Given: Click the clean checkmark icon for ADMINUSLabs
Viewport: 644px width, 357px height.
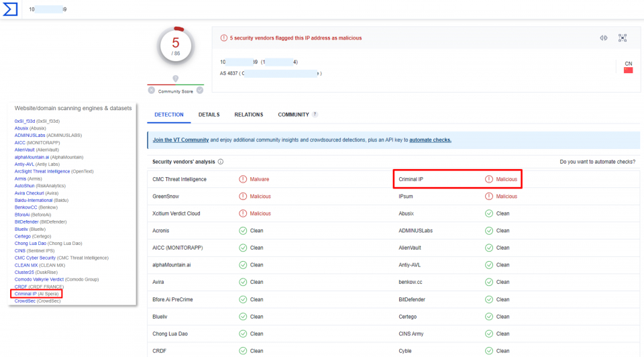Looking at the screenshot, I should coord(489,230).
